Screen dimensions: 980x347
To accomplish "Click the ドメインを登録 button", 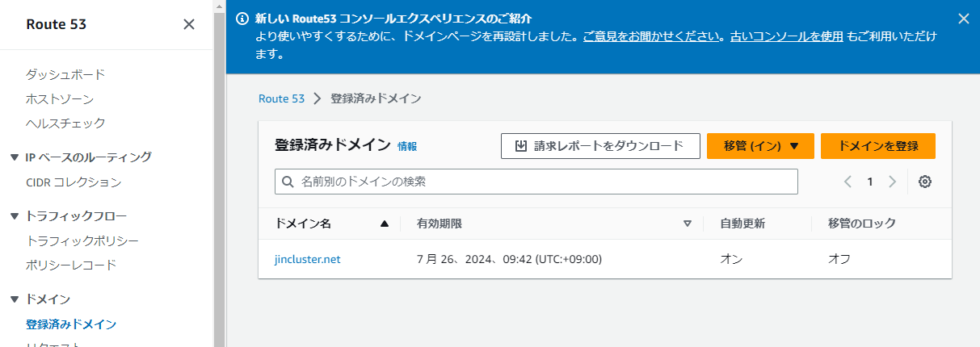I will pos(877,146).
